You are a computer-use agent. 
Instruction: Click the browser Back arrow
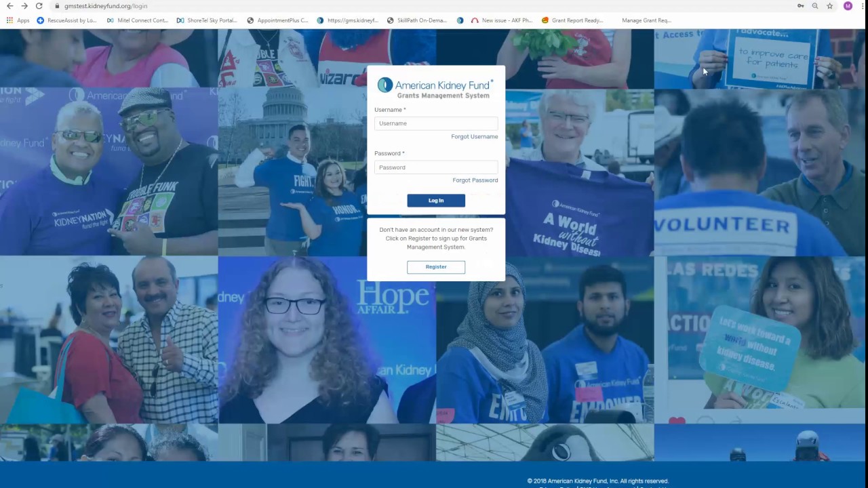(9, 6)
